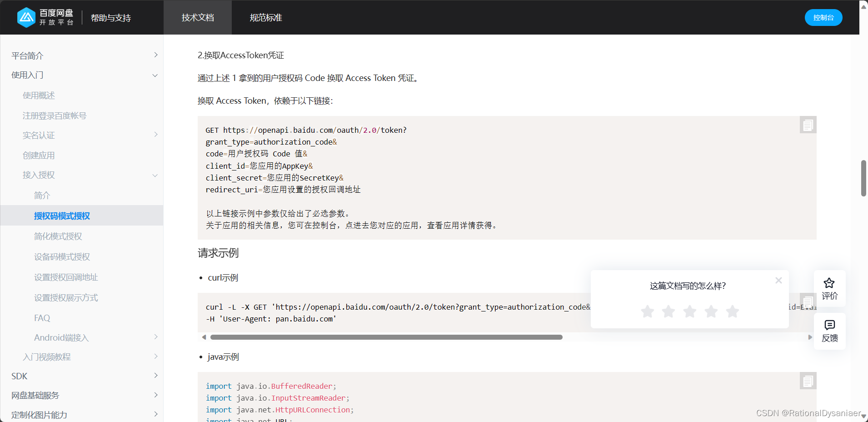This screenshot has height=422, width=868.
Task: Open the 评价 star rating widget
Action: tap(829, 289)
